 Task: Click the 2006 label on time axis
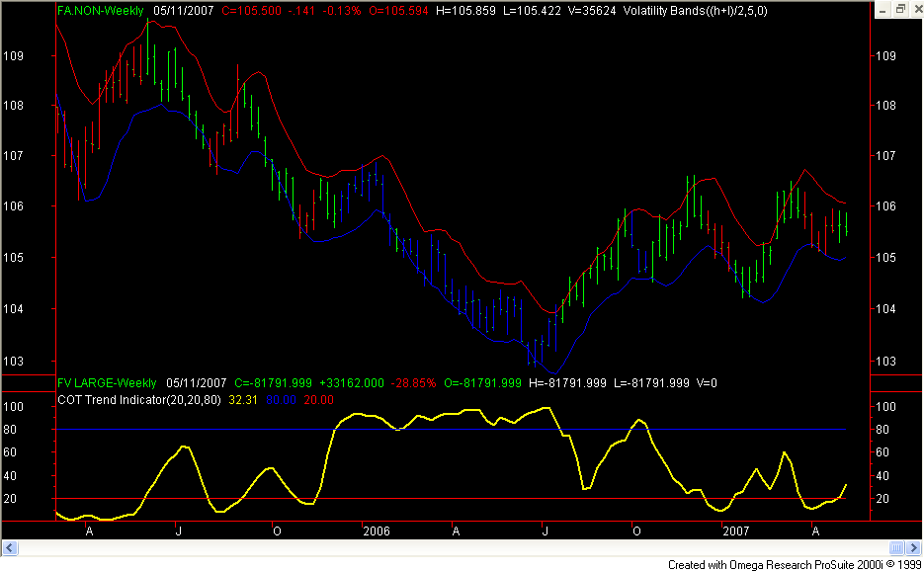coord(377,531)
